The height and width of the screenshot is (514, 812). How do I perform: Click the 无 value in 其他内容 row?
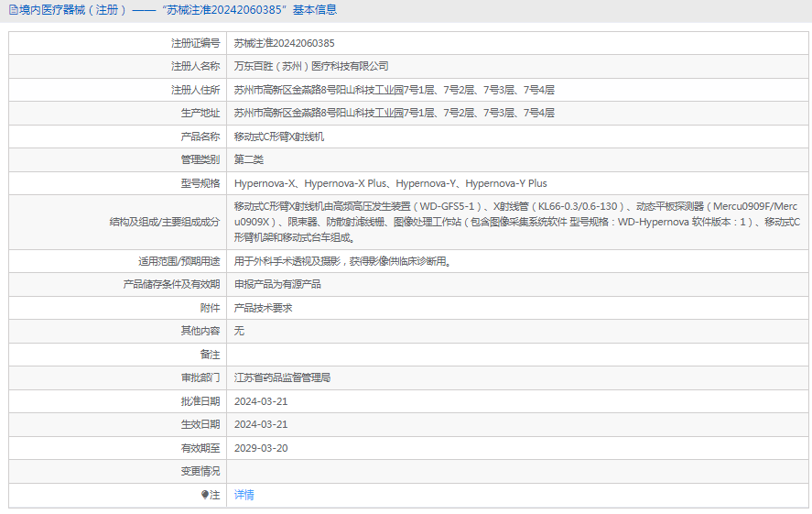tap(239, 331)
